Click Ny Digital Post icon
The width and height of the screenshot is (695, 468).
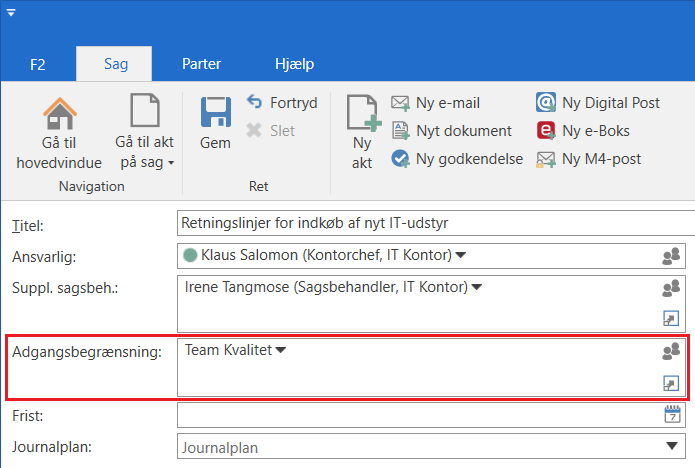(x=546, y=102)
